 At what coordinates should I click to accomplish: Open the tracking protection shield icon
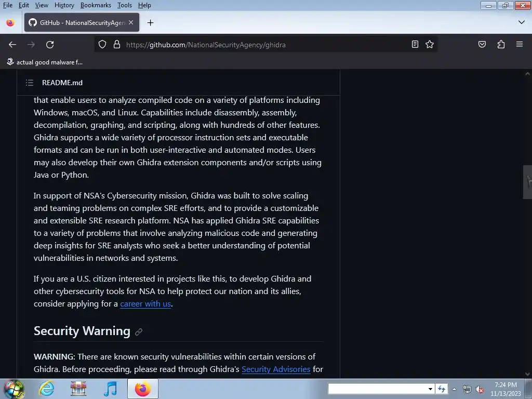pos(102,45)
